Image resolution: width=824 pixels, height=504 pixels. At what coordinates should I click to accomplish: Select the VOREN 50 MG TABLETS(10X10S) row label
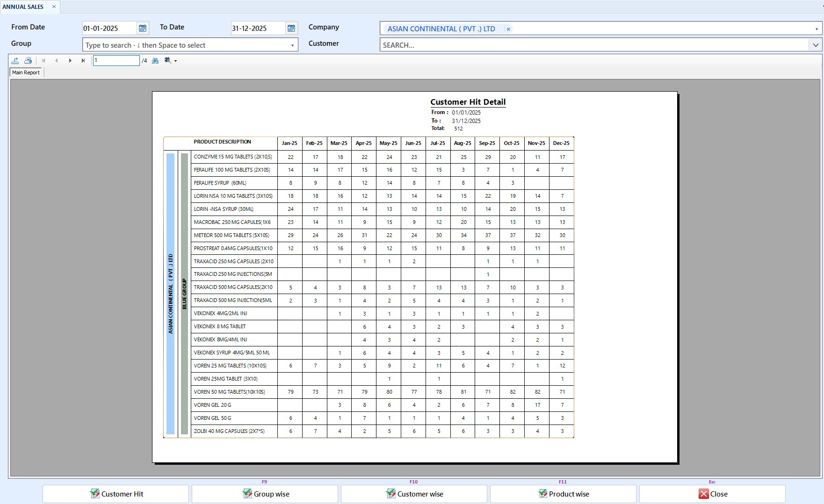pos(229,392)
